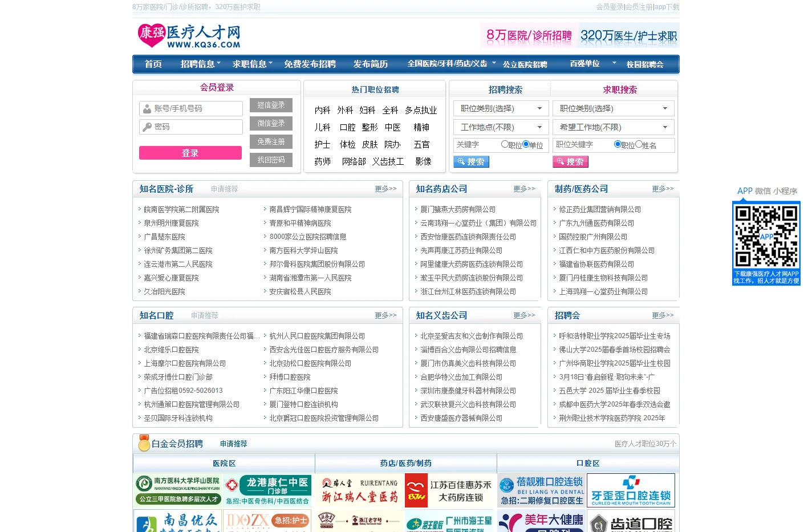The image size is (812, 532).
Task: Click 浙江瑞人堂医药 ad banner
Action: [359, 490]
